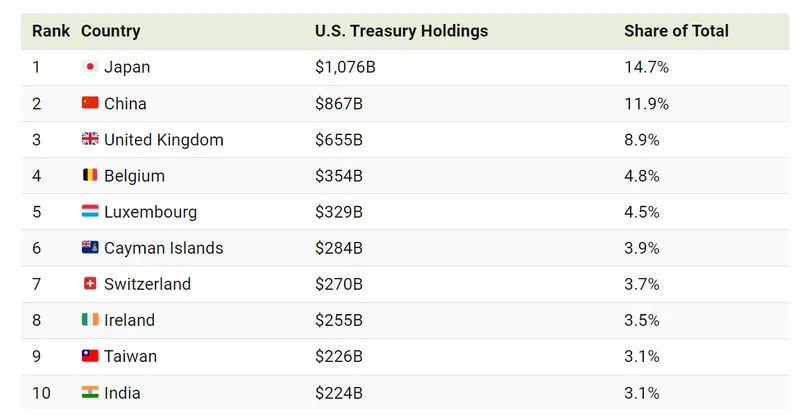
Task: Click the China flag icon
Action: (90, 103)
